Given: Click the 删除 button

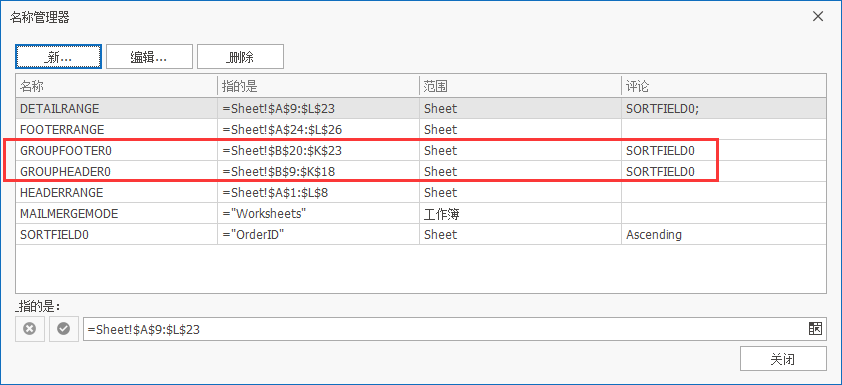Looking at the screenshot, I should 240,56.
